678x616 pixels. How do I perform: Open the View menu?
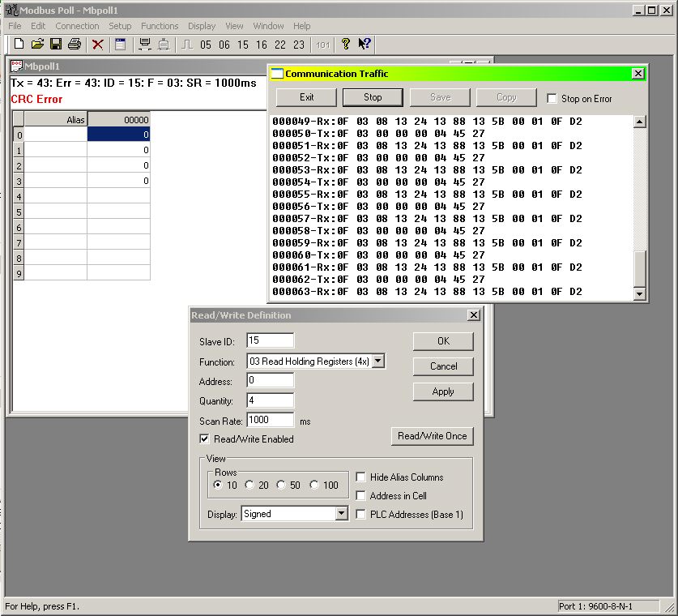(x=234, y=26)
